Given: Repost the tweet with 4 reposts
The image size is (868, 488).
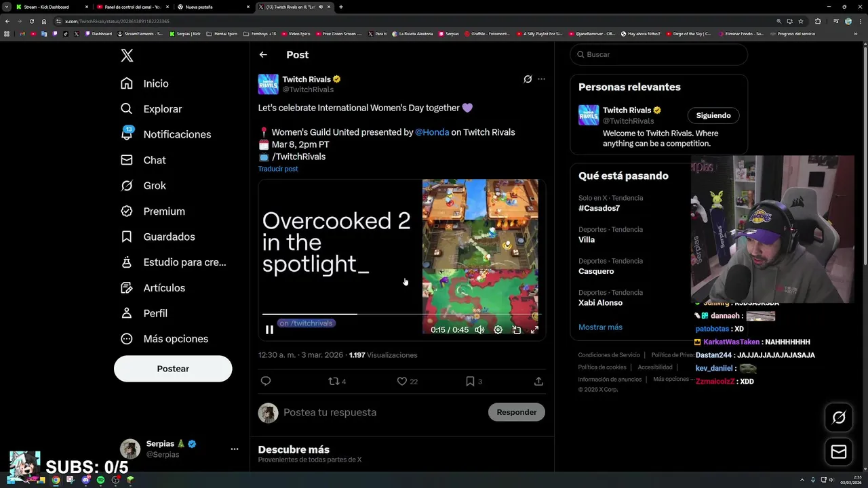Looking at the screenshot, I should (x=337, y=382).
